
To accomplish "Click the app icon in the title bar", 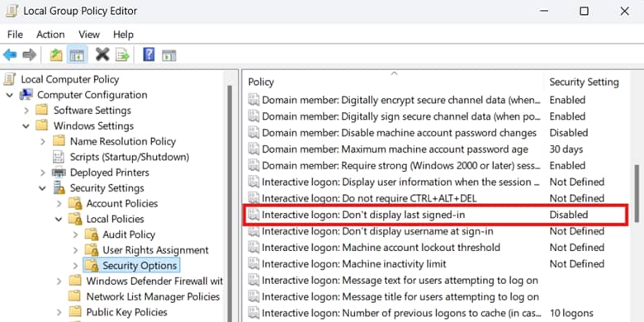I will pos(12,11).
